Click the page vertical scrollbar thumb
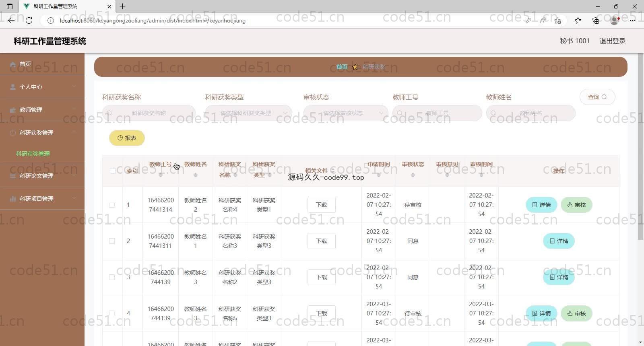 640,147
